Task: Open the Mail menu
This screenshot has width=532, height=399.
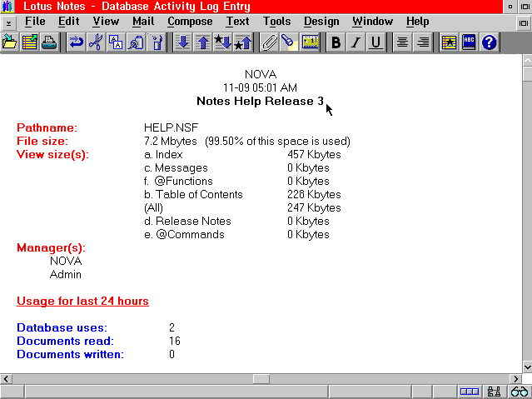Action: click(x=143, y=22)
